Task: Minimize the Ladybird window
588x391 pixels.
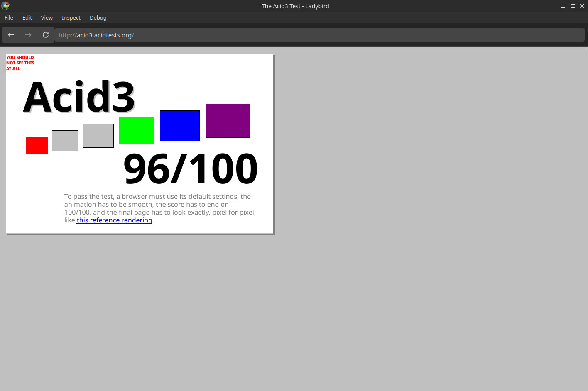Action: tap(563, 6)
